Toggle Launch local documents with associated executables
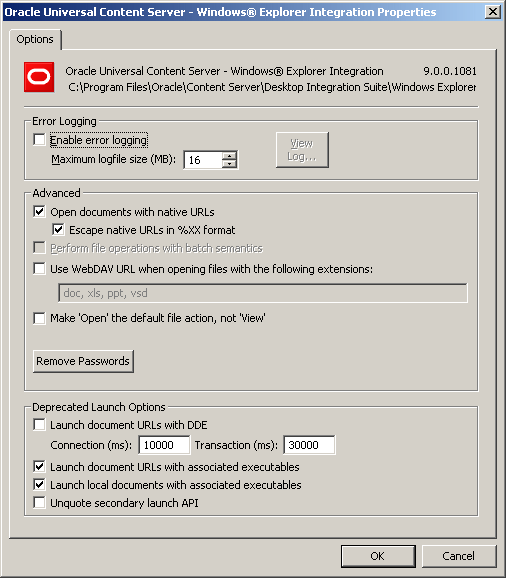Screen dimensions: 506x578 pos(39,484)
